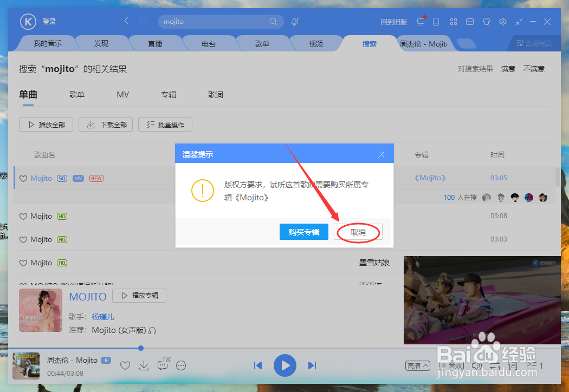Click the headphone icon after Mojito (女声版)
The image size is (569, 392).
[x=152, y=330]
